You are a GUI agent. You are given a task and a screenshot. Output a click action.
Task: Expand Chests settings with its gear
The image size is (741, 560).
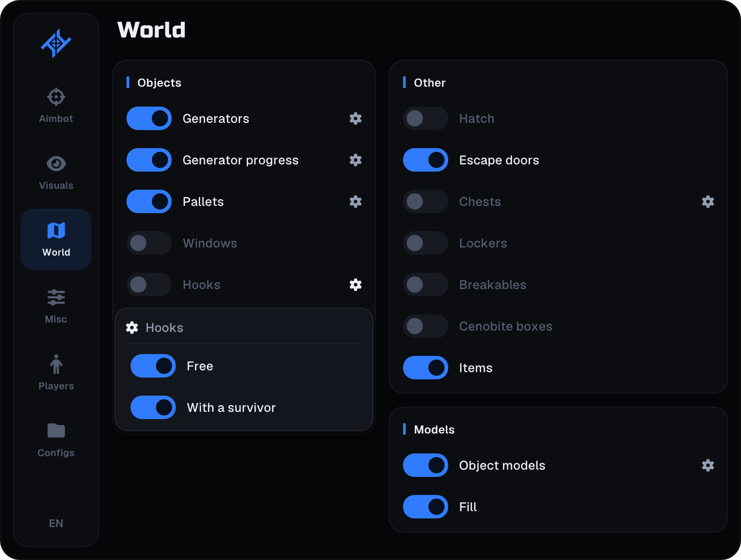pos(708,201)
